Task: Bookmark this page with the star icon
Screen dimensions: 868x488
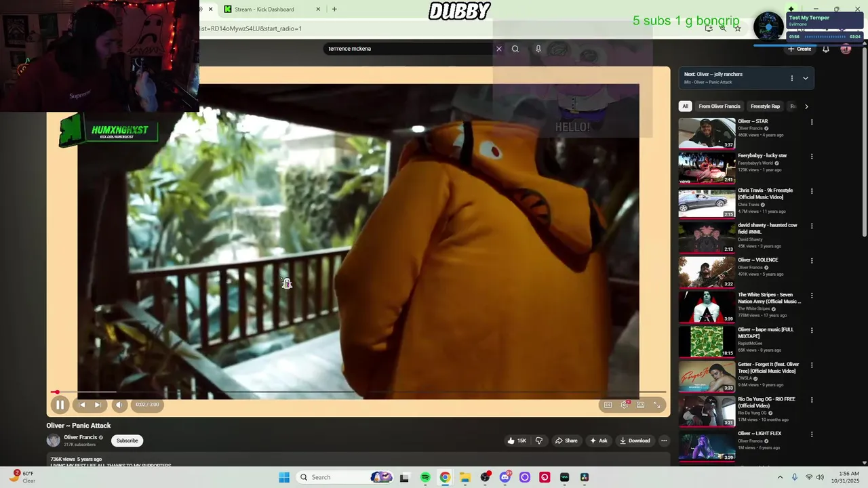Action: (x=738, y=28)
